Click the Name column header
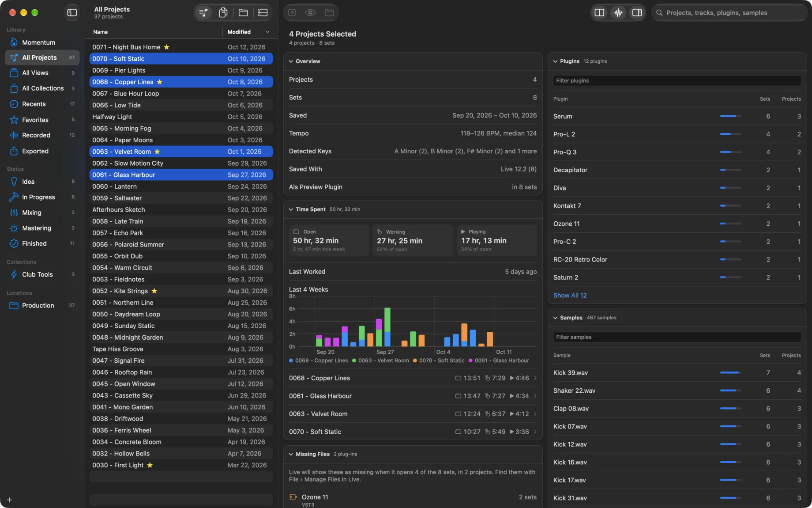Screen dimensions: 812x508 pyautogui.click(x=100, y=32)
